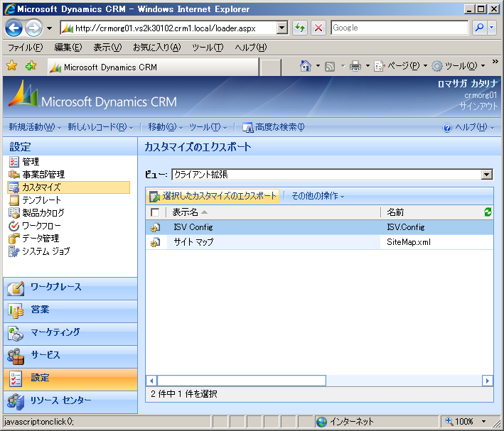The image size is (504, 431).
Task: Switch to the マーケティング area
Action: coord(70,334)
